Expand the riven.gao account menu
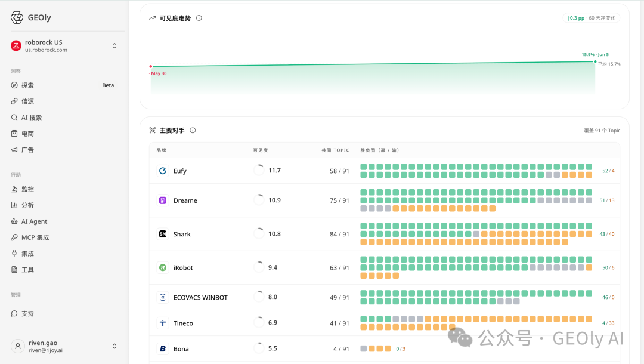This screenshot has width=644, height=364. (114, 346)
